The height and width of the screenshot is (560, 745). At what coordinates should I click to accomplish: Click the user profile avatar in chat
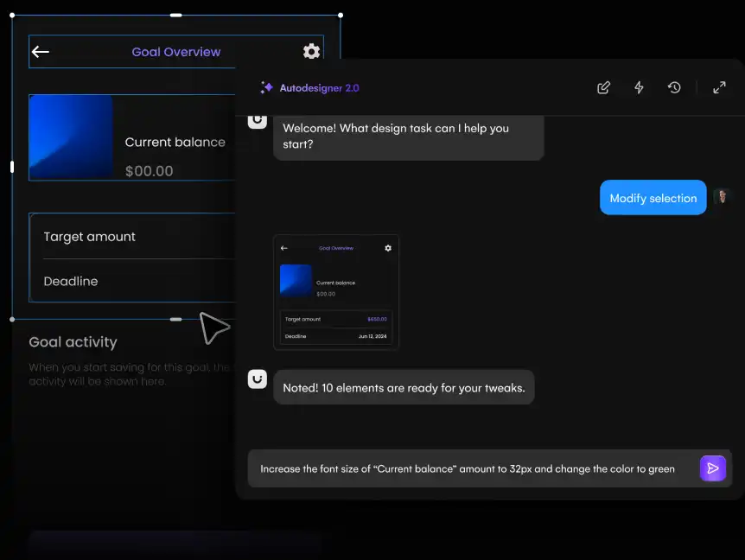pyautogui.click(x=723, y=197)
